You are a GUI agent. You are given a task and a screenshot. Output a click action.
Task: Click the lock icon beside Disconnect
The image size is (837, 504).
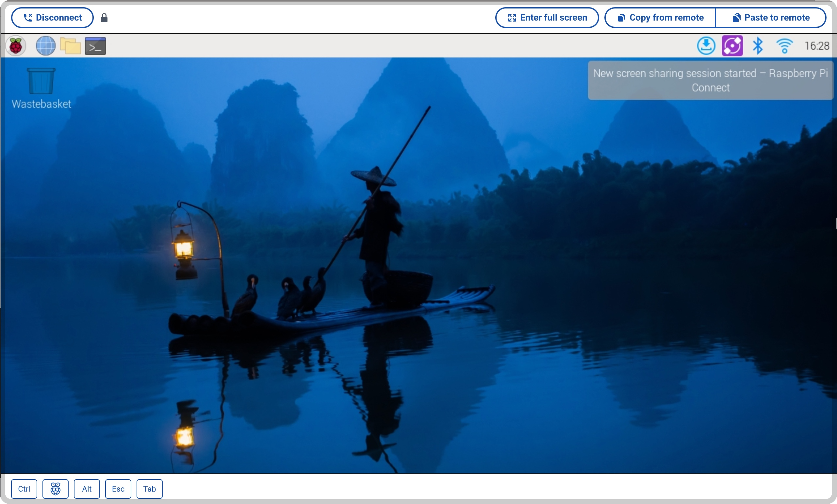pos(104,18)
